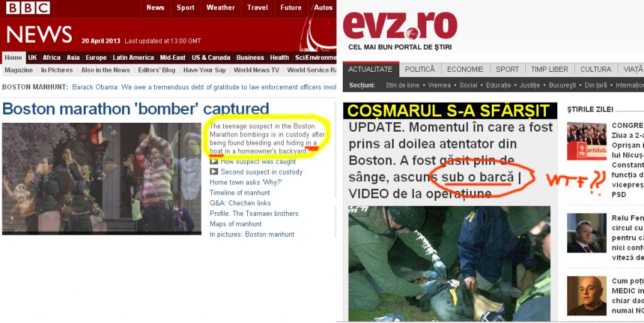
Task: Open the celebrating crowd photo
Action: click(101, 179)
